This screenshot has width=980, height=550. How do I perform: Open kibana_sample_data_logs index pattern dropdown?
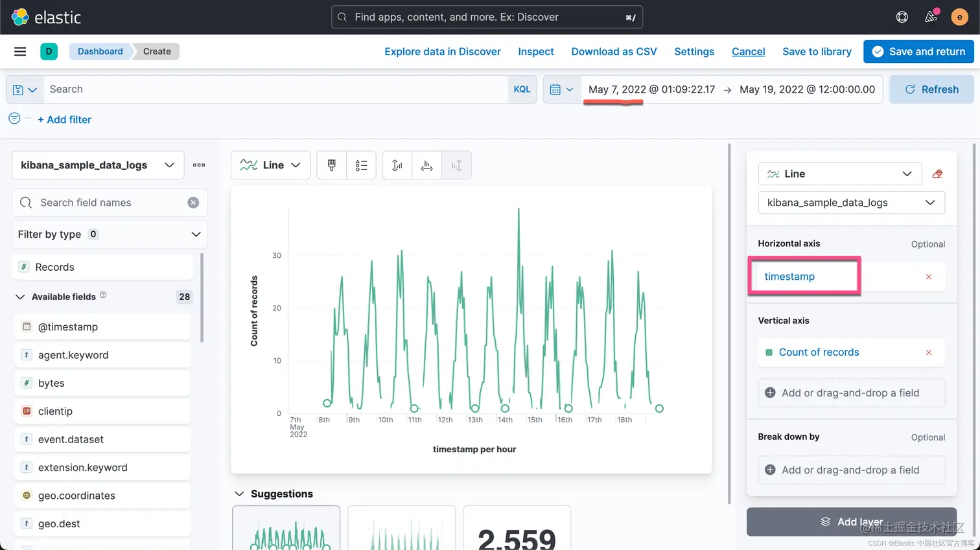point(98,165)
